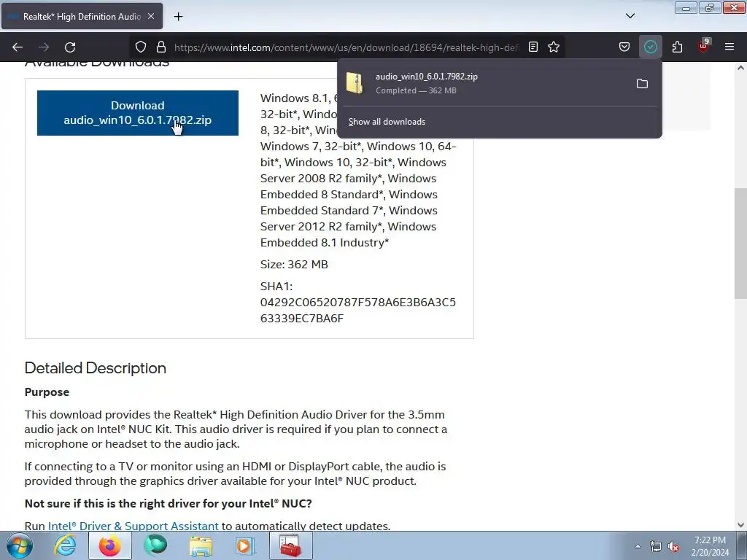Open Save to Pocket icon

[624, 47]
